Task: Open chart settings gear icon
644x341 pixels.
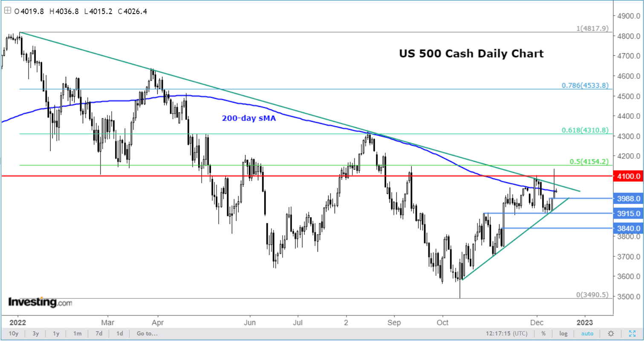Action: pyautogui.click(x=611, y=333)
